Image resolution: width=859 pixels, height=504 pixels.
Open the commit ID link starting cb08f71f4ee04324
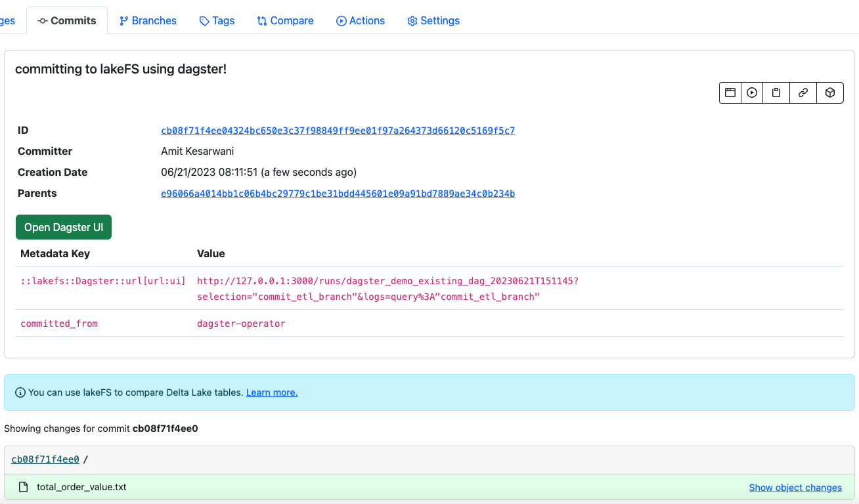pos(338,131)
